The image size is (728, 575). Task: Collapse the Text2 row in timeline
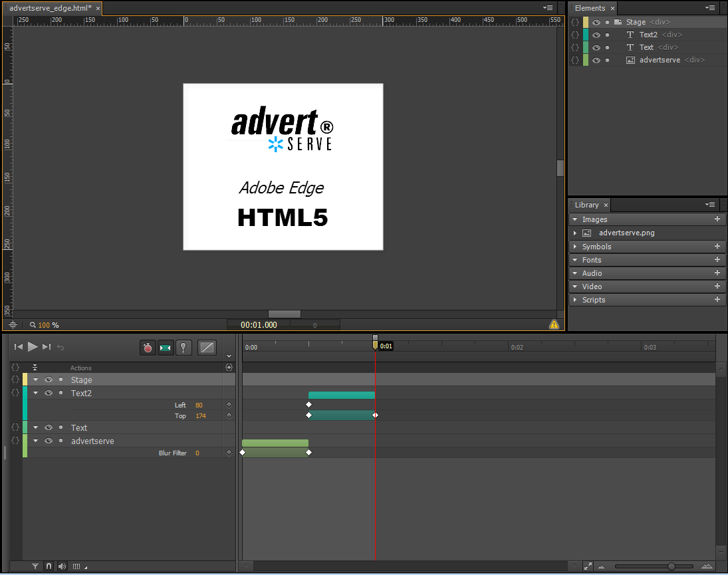(x=35, y=393)
